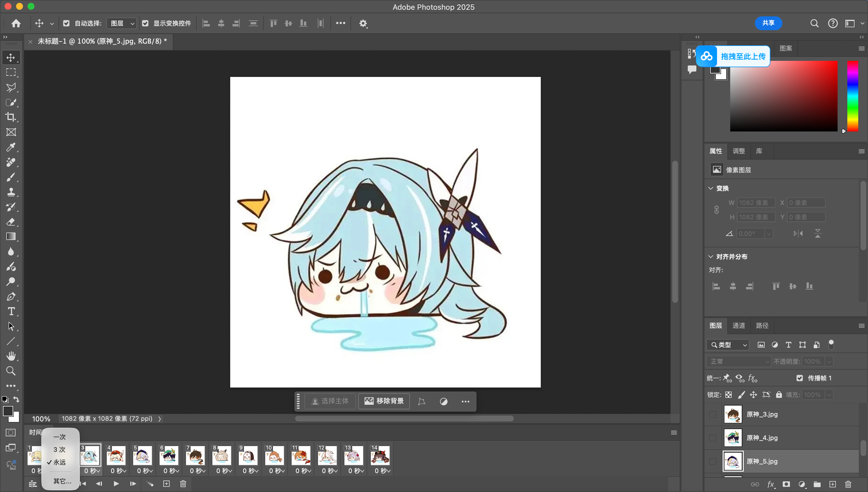Click the 移除背景 button
This screenshot has height=492, width=868.
tap(384, 401)
